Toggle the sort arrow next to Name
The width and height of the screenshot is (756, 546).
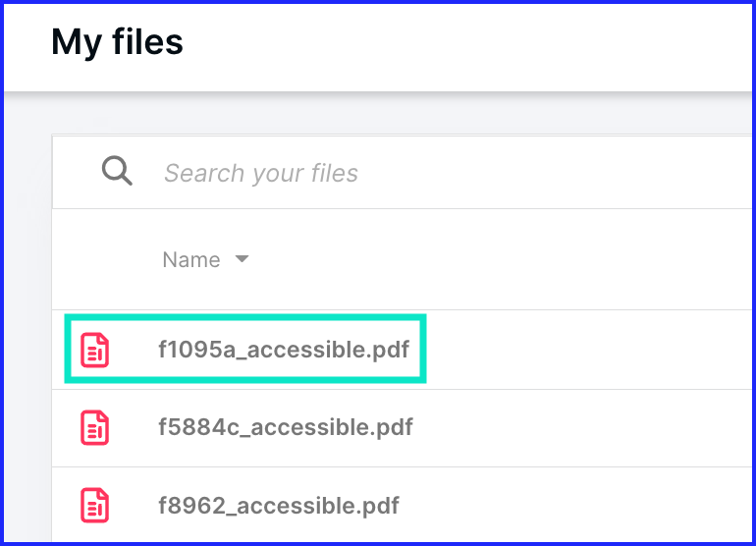(242, 259)
